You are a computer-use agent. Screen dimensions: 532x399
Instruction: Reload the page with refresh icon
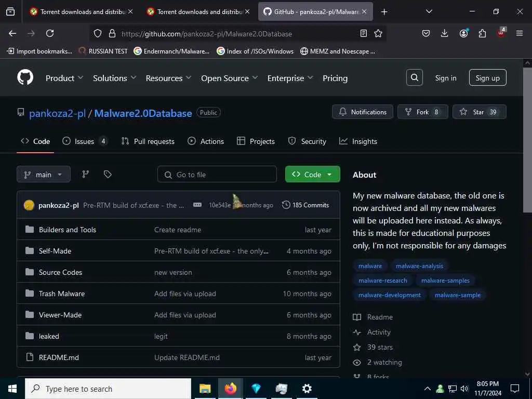[50, 33]
